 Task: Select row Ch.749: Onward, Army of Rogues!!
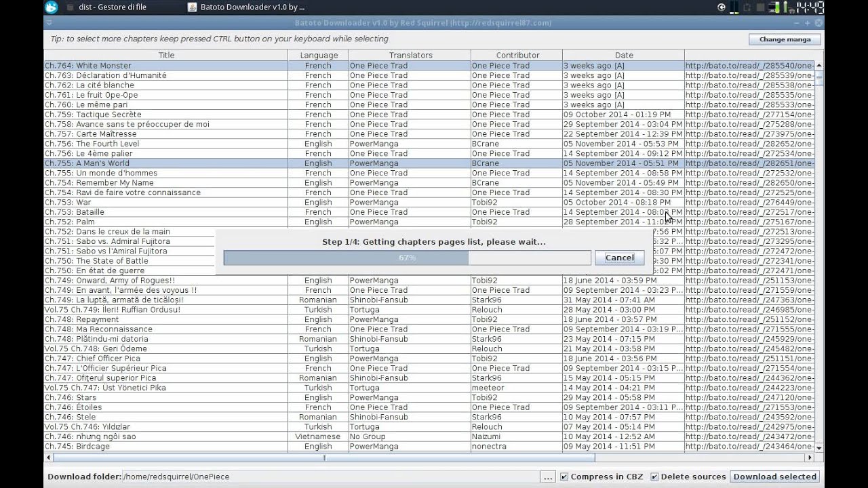click(x=429, y=281)
